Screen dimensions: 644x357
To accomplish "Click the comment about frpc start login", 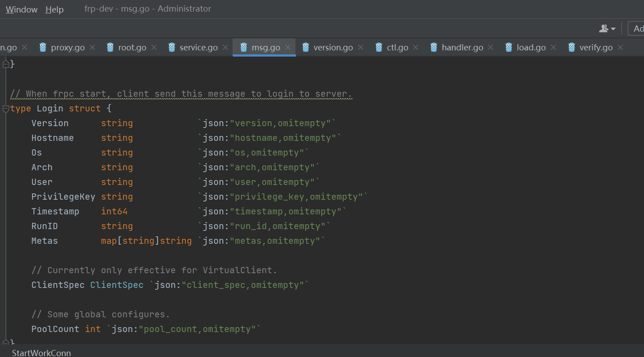I will click(x=181, y=94).
